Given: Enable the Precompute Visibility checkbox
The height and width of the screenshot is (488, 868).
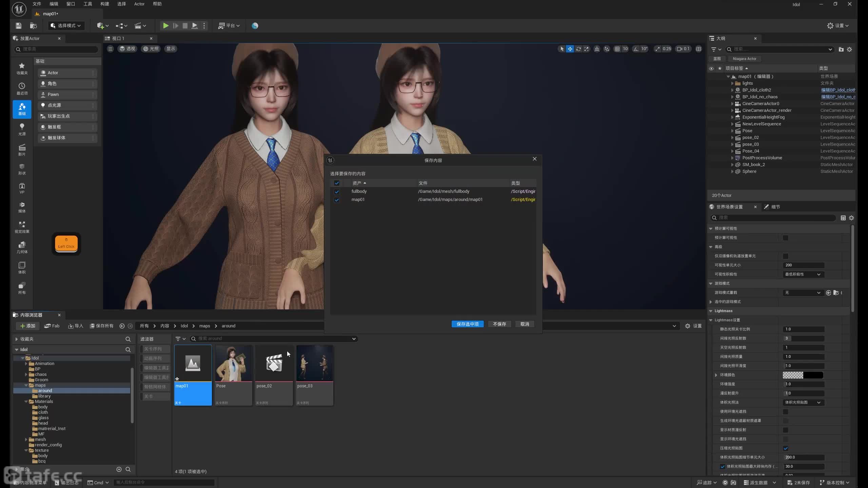Looking at the screenshot, I should (786, 238).
